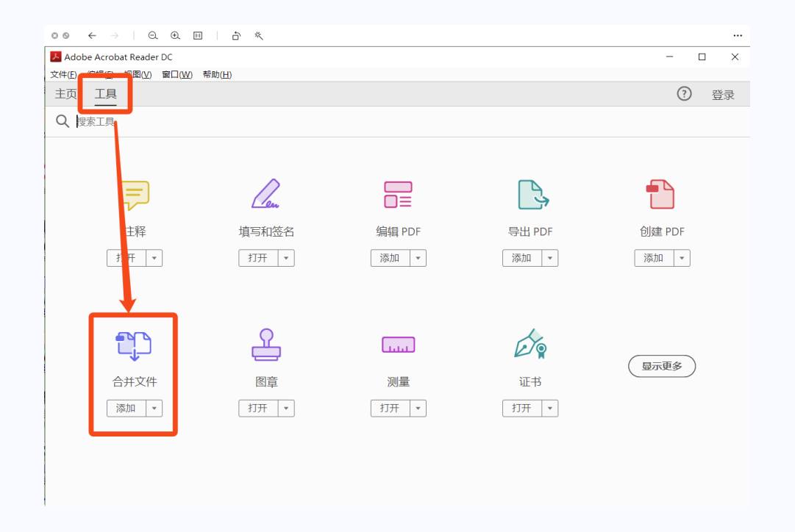Switch to the 主页 (Home) tab
The width and height of the screenshot is (795, 532).
pos(65,94)
